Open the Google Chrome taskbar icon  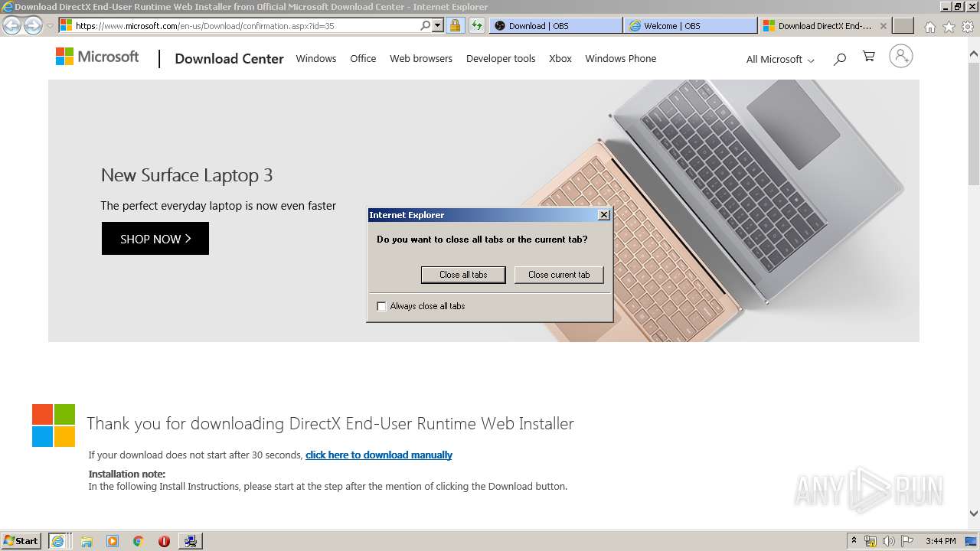(x=138, y=541)
